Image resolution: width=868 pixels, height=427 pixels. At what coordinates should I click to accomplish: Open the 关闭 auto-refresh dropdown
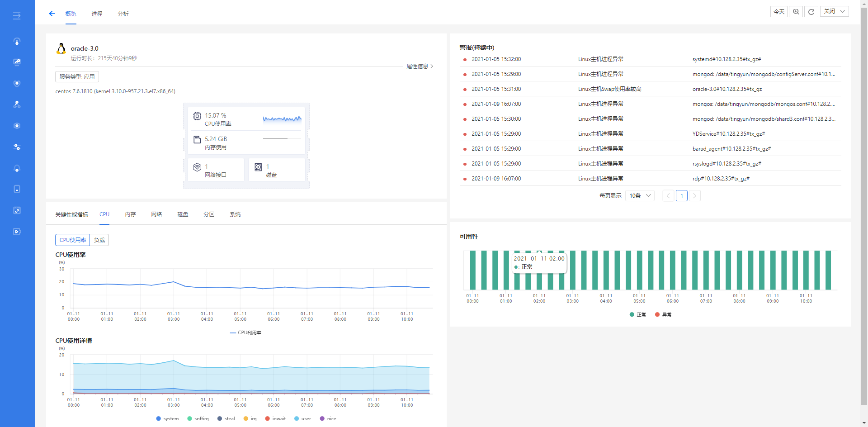pos(835,11)
